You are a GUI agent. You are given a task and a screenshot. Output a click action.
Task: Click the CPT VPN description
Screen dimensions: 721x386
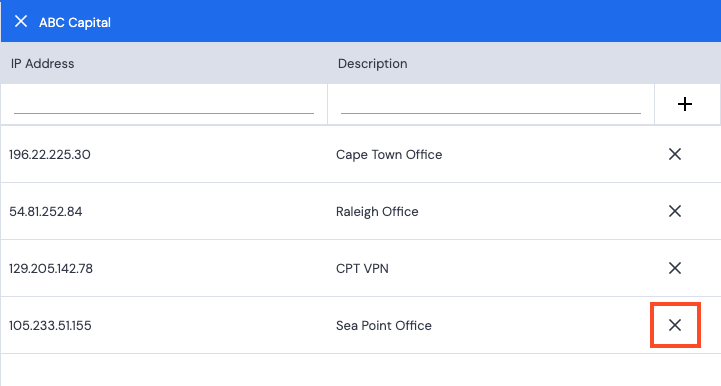coord(362,269)
